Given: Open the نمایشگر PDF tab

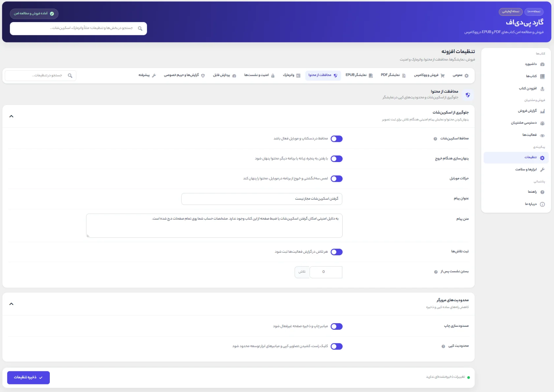Looking at the screenshot, I should pos(393,75).
